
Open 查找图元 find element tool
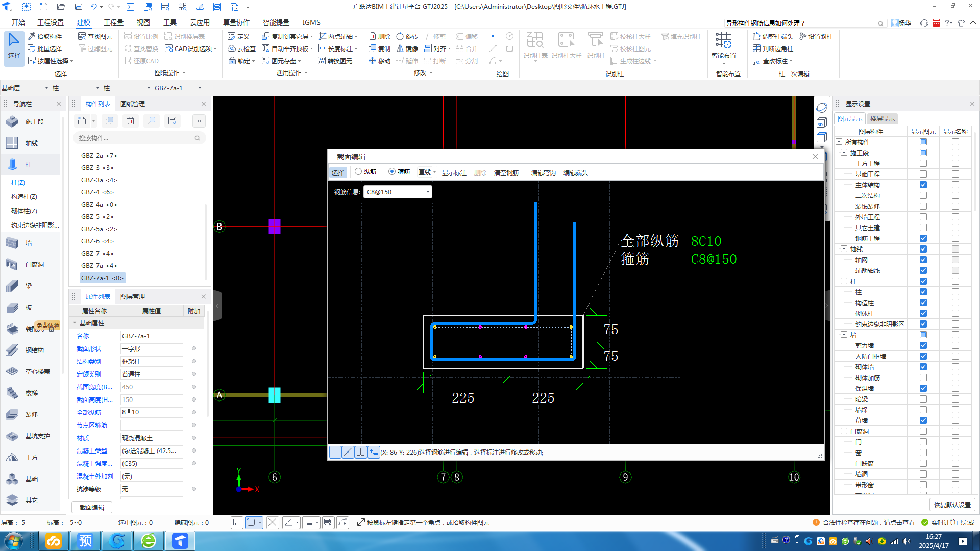pyautogui.click(x=95, y=36)
